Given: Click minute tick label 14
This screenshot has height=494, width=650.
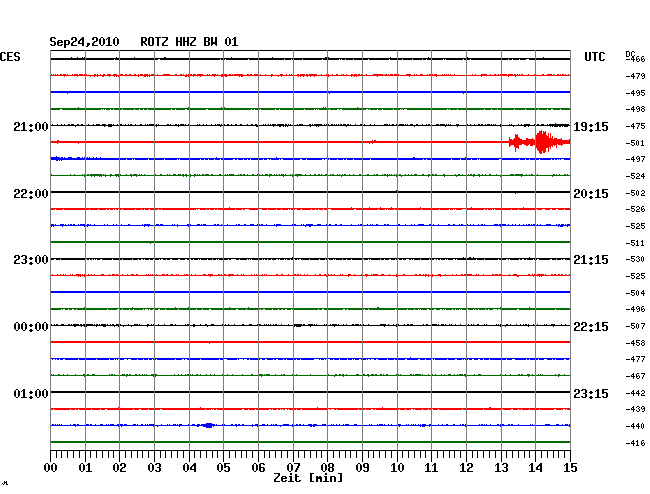Looking at the screenshot, I should coord(535,468).
